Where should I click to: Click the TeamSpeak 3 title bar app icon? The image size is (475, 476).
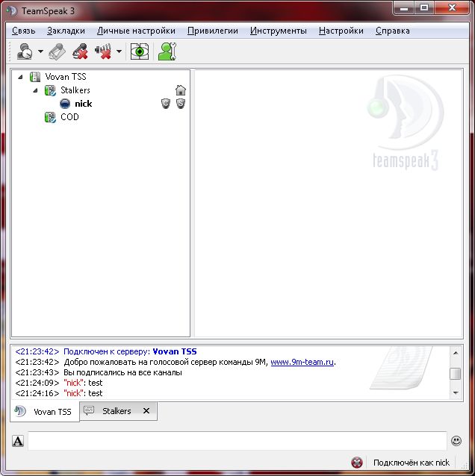pos(12,11)
